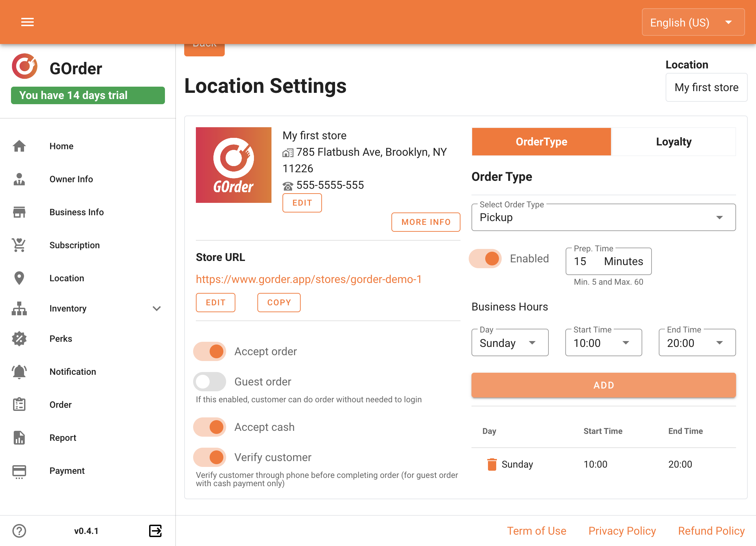Viewport: 756px width, 546px height.
Task: Click the ADD business hours button
Action: click(x=604, y=385)
